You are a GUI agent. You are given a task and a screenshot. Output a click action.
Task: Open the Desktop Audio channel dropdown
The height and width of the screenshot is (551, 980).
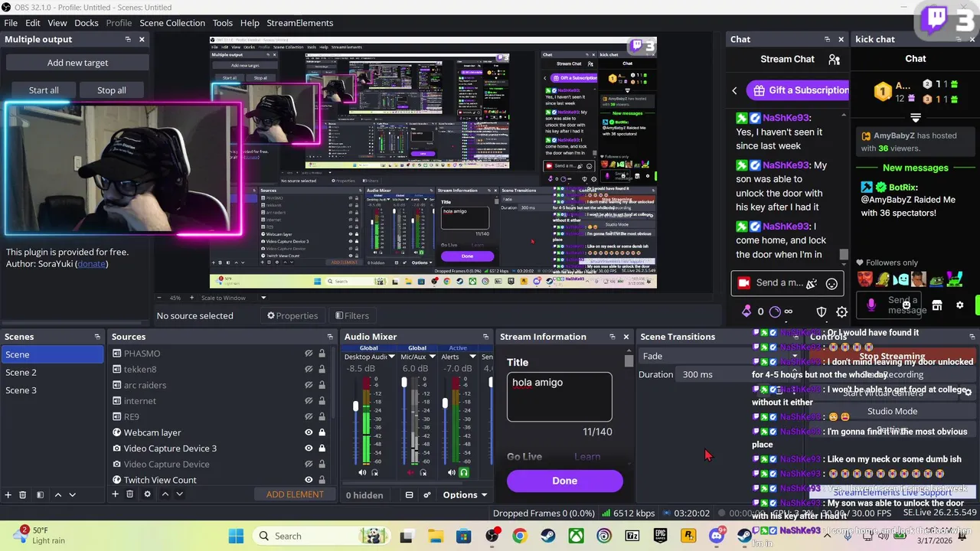(391, 357)
